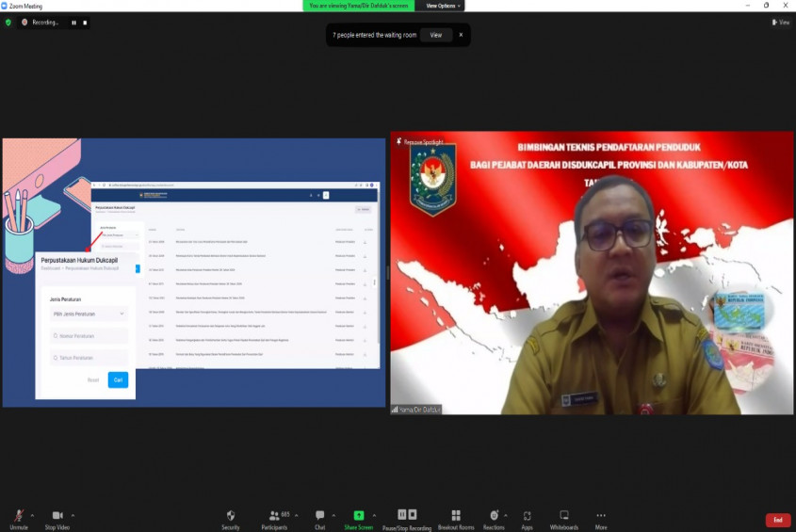
Task: Dismiss the waiting room notification
Action: tap(461, 35)
